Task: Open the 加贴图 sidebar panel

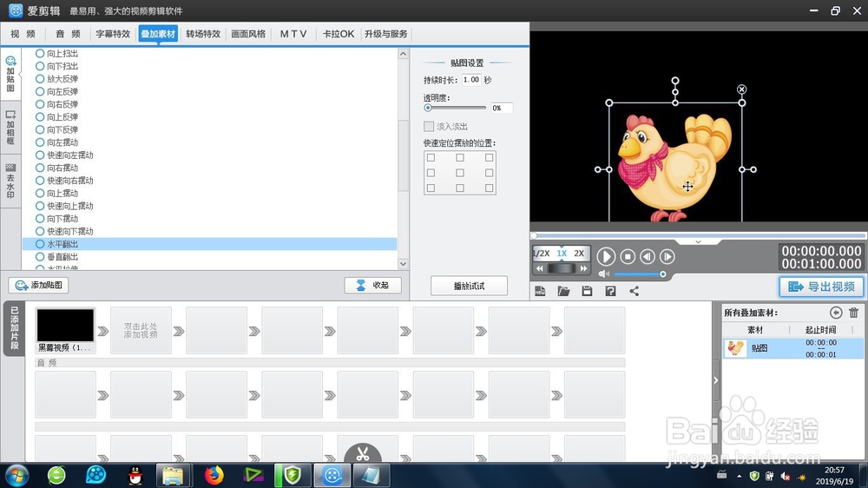Action: click(10, 74)
